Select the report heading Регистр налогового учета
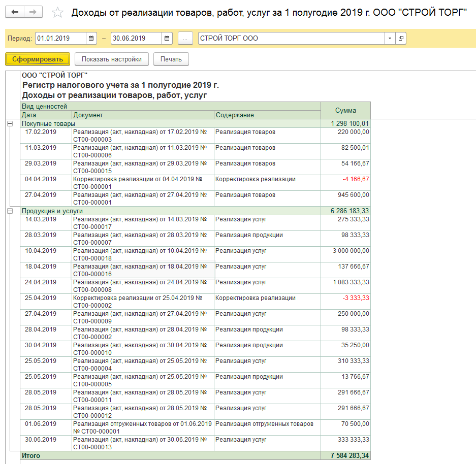The image size is (476, 464). (x=120, y=85)
